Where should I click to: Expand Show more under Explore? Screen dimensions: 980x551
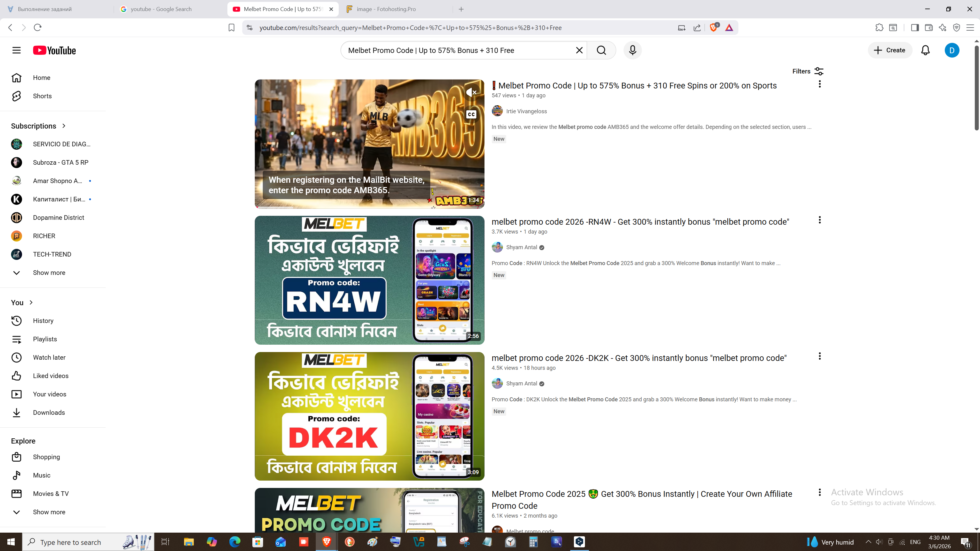pyautogui.click(x=49, y=512)
